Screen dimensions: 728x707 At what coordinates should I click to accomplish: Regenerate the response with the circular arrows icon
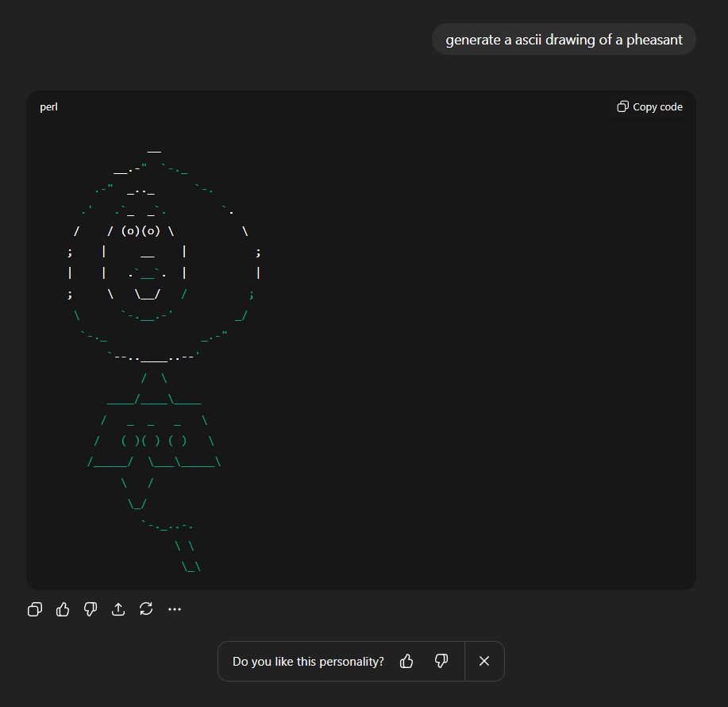point(146,609)
